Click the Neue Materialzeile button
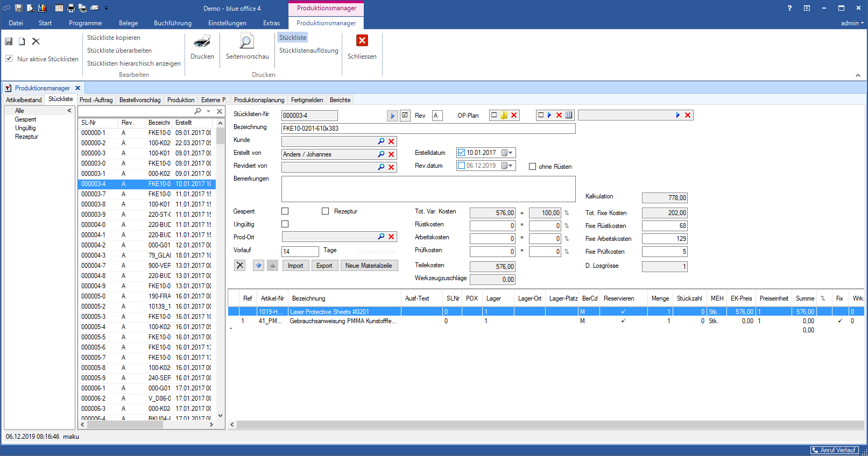 tap(369, 266)
